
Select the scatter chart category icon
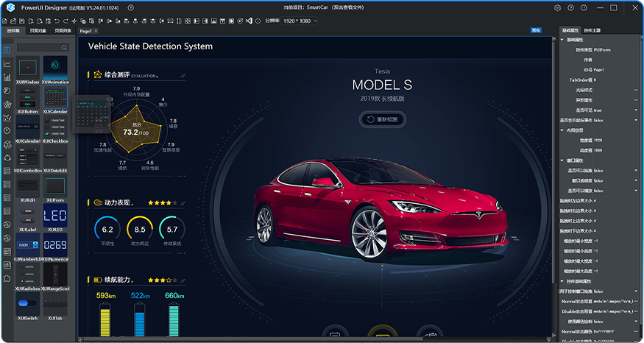(7, 118)
